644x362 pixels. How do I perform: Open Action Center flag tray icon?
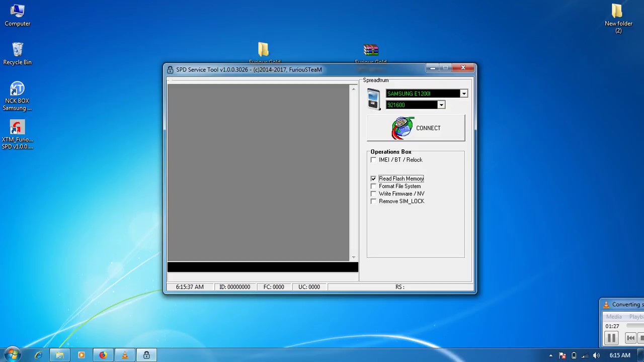(x=562, y=355)
